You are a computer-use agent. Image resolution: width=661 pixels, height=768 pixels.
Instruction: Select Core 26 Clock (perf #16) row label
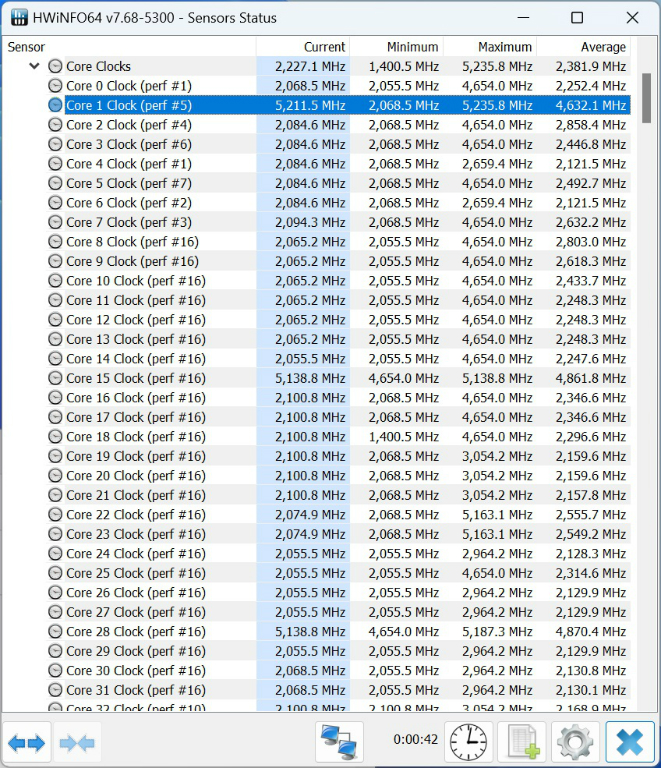(x=136, y=593)
